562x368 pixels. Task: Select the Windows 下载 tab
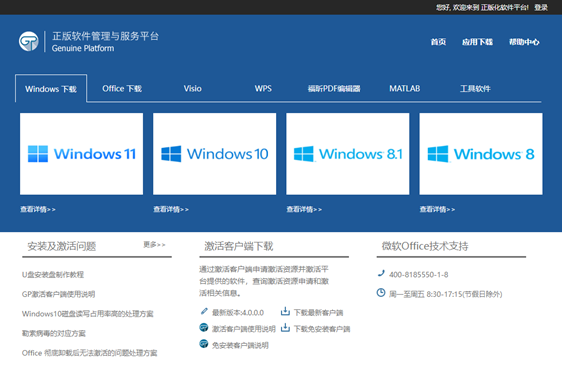51,89
